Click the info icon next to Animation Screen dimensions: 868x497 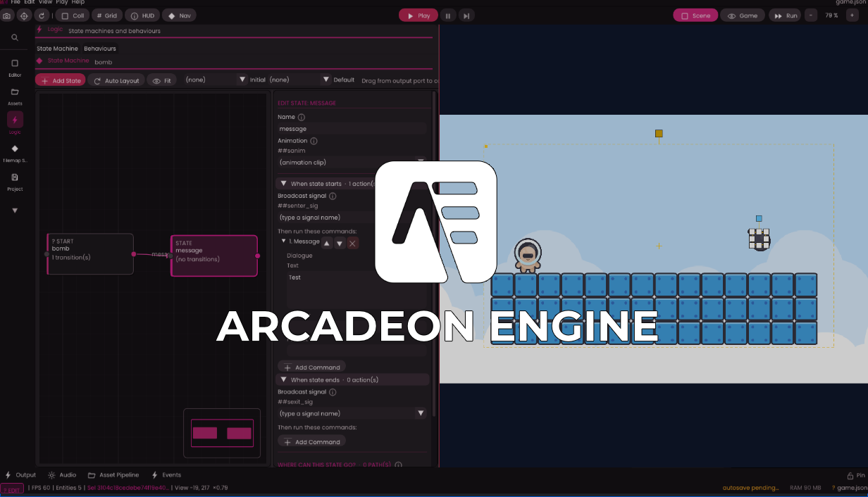tap(314, 141)
